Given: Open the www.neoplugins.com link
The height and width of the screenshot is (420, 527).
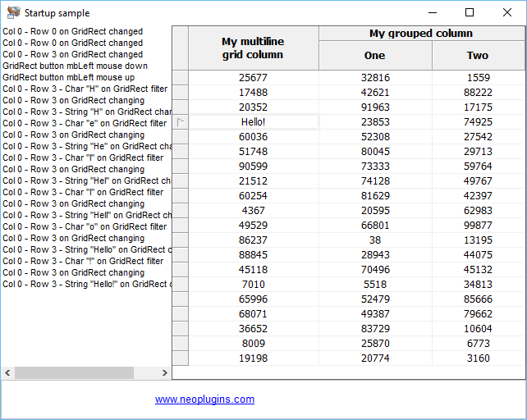Looking at the screenshot, I should 204,399.
